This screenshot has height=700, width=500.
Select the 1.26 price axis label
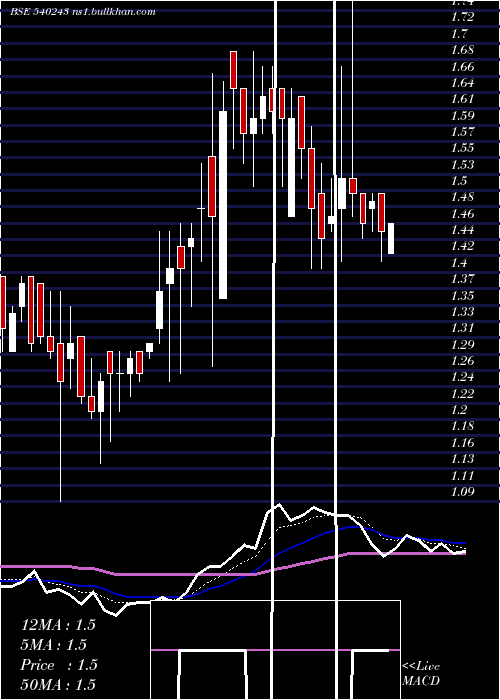click(462, 361)
